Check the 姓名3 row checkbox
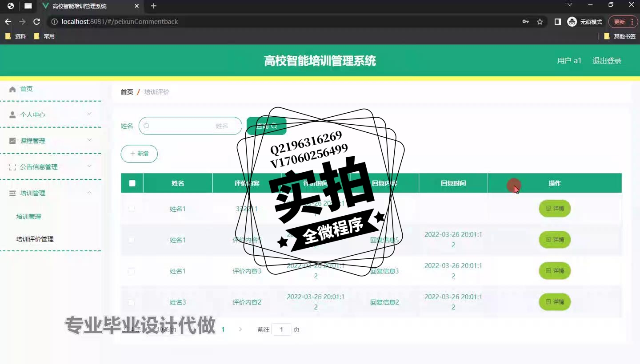 point(132,302)
